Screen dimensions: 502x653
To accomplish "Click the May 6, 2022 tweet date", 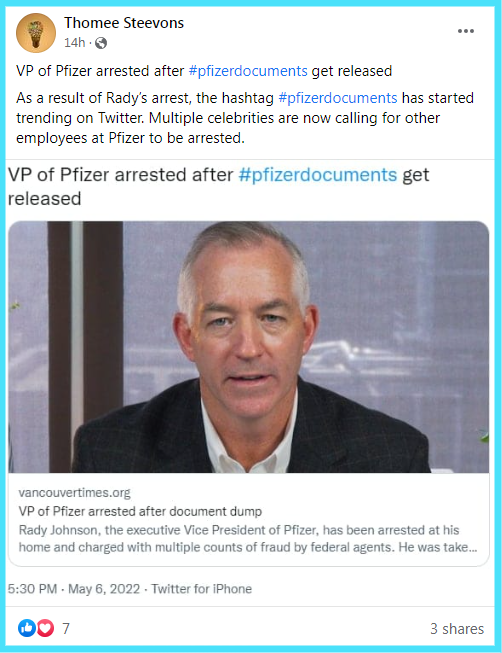I will pos(104,589).
